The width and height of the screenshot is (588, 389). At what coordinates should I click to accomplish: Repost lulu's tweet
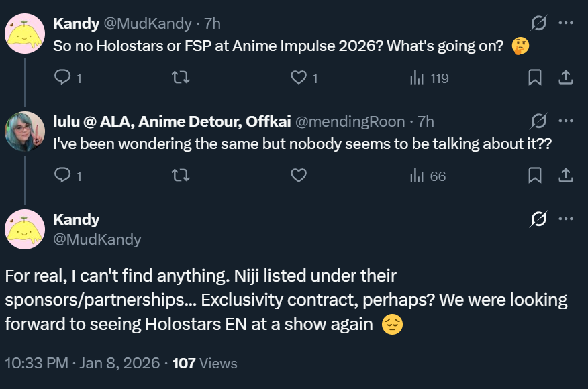tap(181, 176)
